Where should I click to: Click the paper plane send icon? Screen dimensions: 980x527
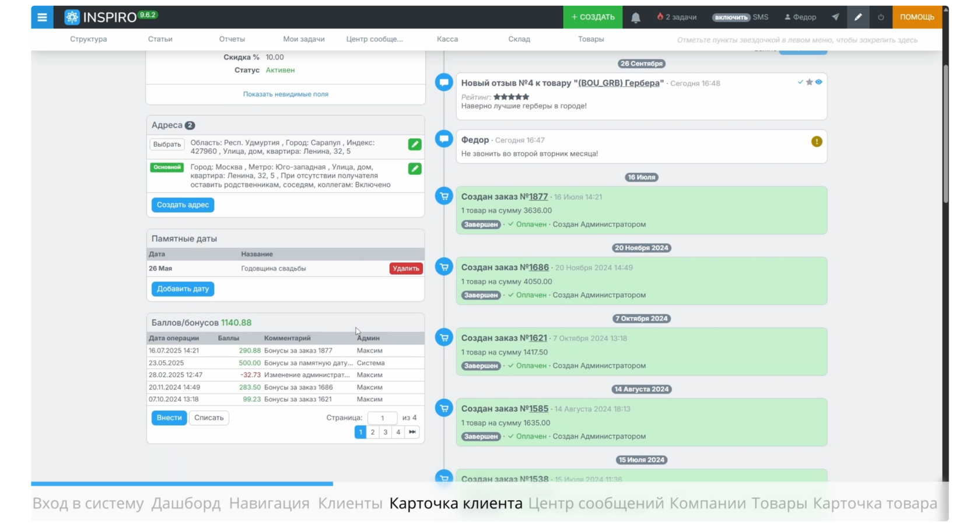click(835, 17)
